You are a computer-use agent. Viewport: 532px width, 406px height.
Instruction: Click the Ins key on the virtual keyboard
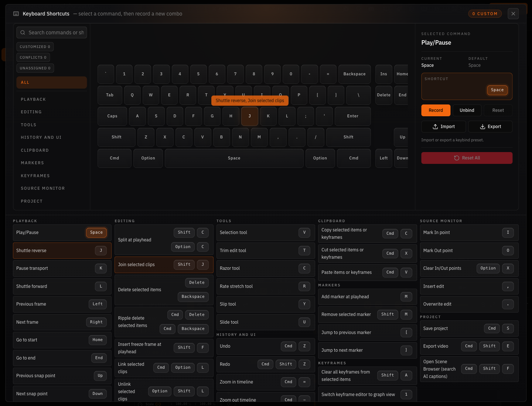[384, 74]
